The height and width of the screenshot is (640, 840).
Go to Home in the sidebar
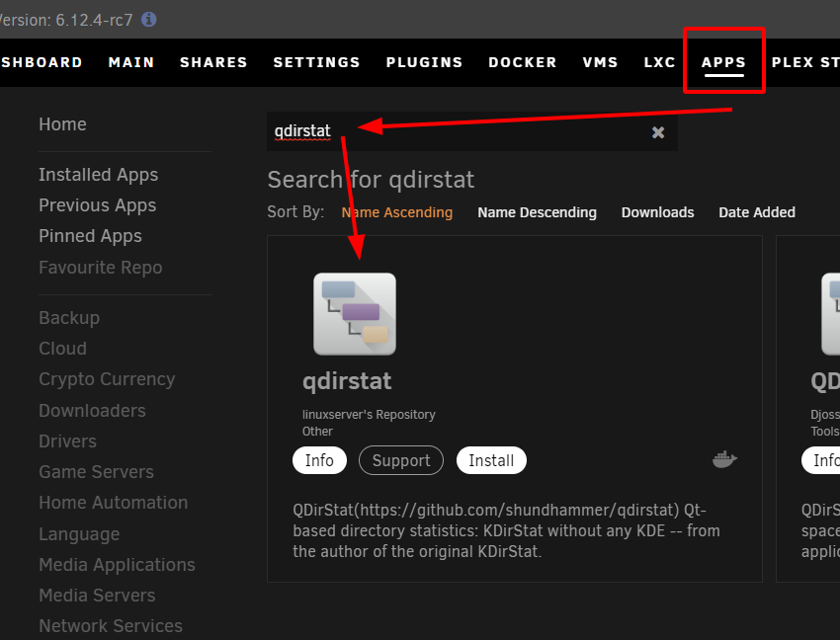click(62, 124)
